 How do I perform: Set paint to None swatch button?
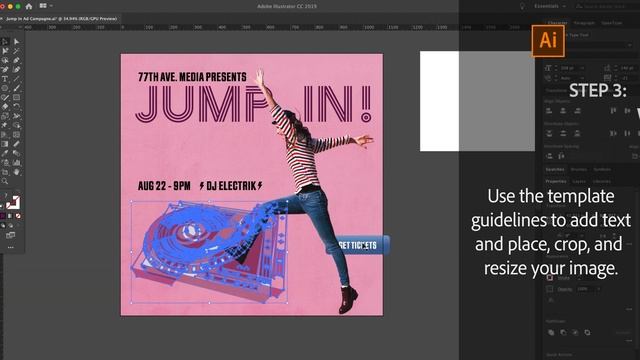click(18, 216)
